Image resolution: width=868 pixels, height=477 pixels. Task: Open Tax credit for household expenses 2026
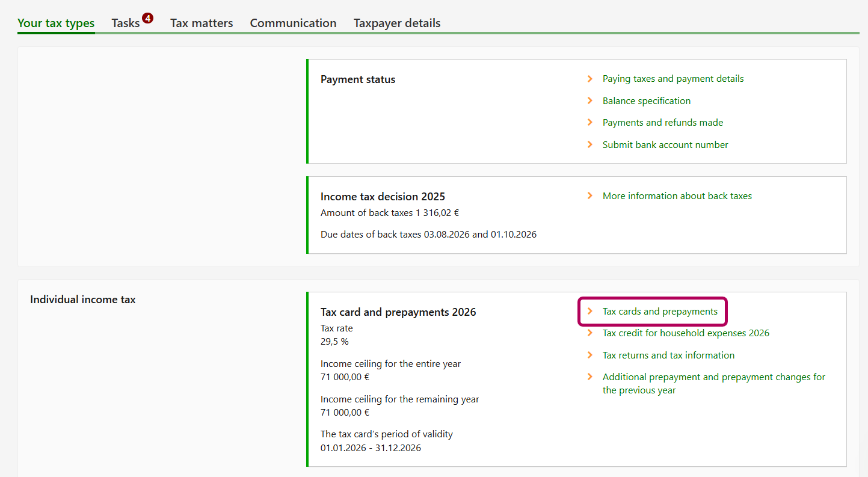[686, 333]
